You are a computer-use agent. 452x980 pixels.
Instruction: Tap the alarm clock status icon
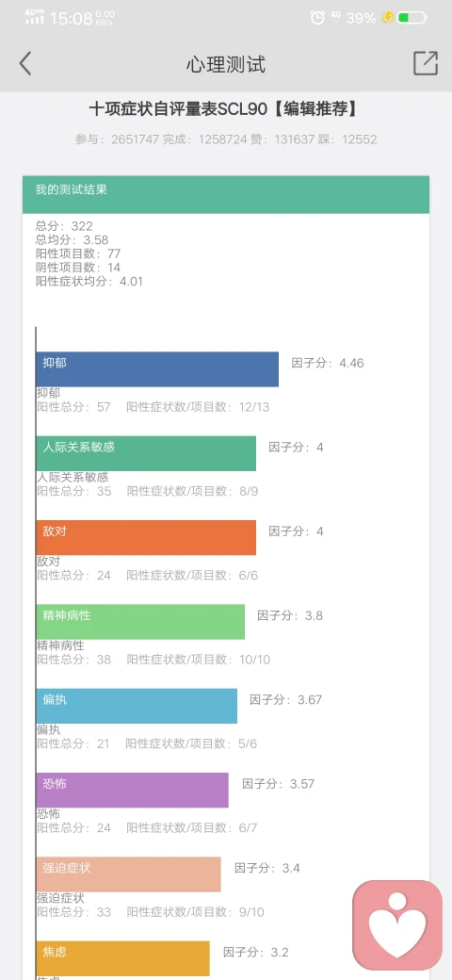[x=317, y=18]
